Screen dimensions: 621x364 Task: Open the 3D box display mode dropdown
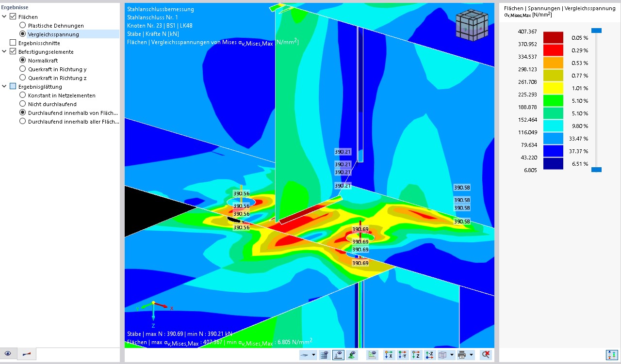tap(452, 355)
